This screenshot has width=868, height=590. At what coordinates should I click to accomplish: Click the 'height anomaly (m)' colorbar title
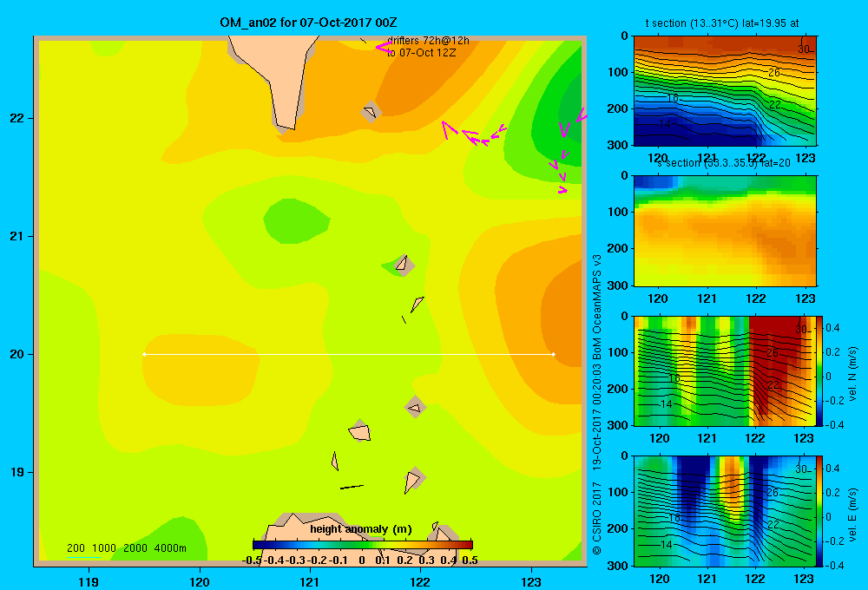pos(361,529)
